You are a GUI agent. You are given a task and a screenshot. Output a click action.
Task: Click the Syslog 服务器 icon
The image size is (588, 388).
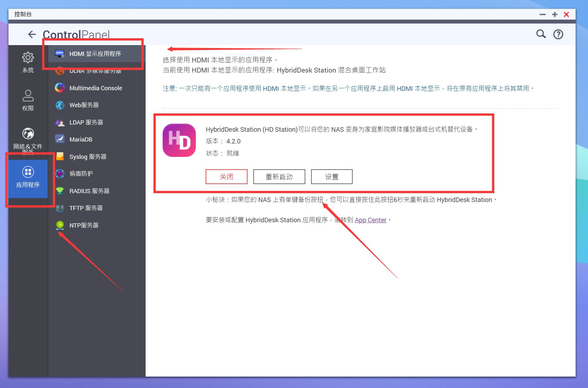pos(60,157)
